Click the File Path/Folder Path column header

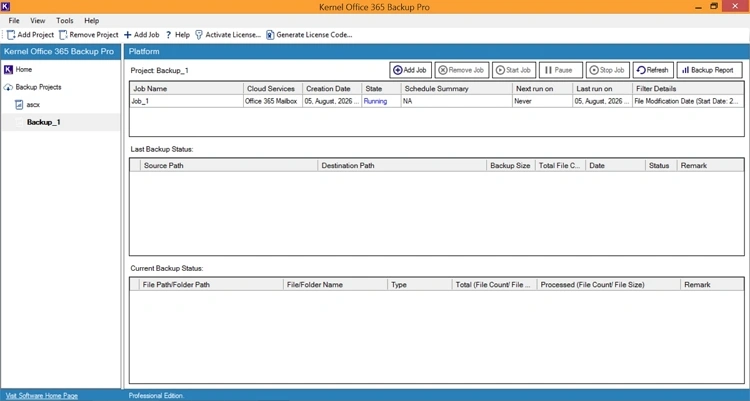click(211, 285)
